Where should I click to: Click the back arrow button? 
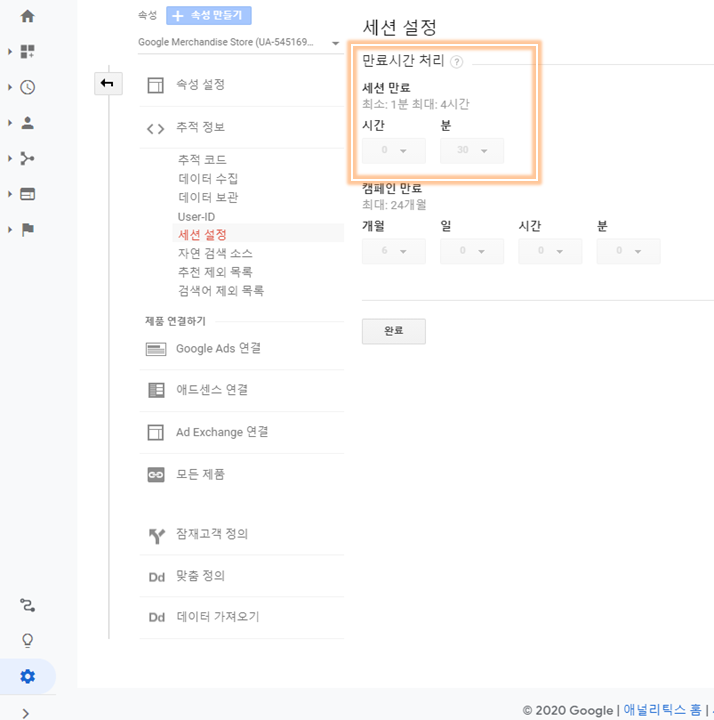tap(108, 84)
